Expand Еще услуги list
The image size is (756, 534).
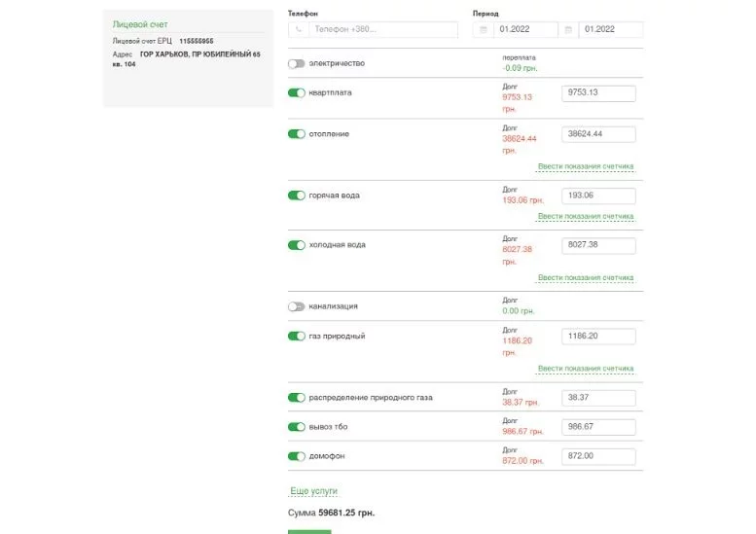pos(313,491)
